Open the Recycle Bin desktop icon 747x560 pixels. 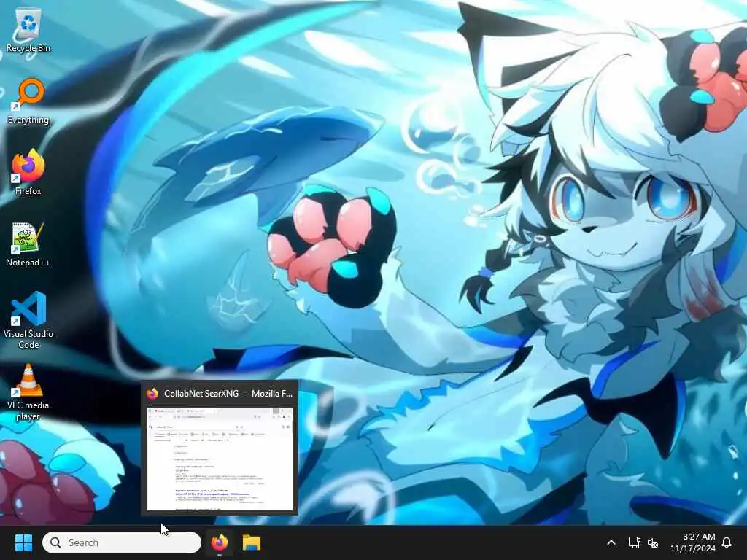[28, 31]
